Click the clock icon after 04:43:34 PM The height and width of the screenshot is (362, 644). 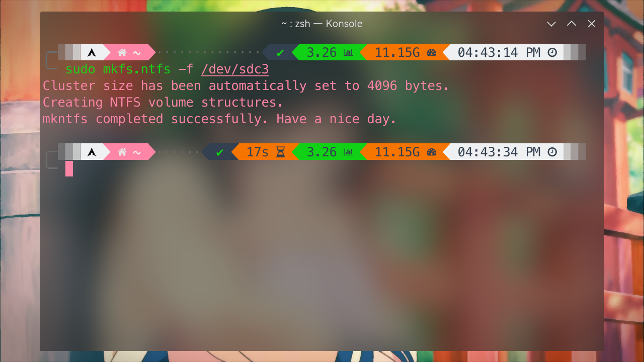pos(552,152)
